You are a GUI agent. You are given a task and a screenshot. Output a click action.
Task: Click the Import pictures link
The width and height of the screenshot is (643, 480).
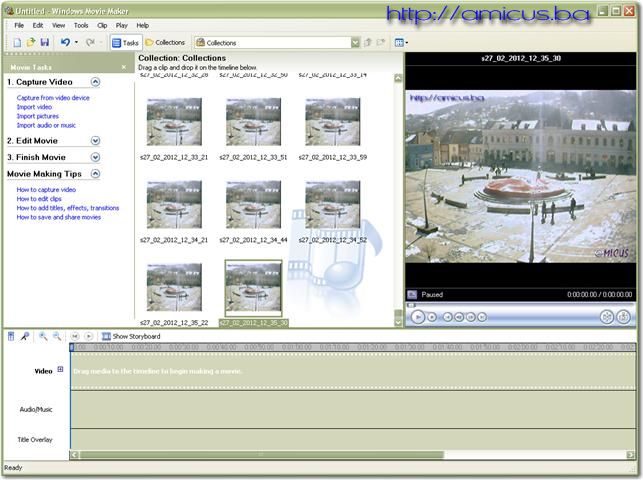[37, 116]
